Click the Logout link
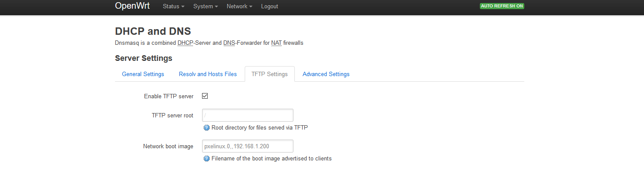This screenshot has width=644, height=170. pyautogui.click(x=270, y=7)
